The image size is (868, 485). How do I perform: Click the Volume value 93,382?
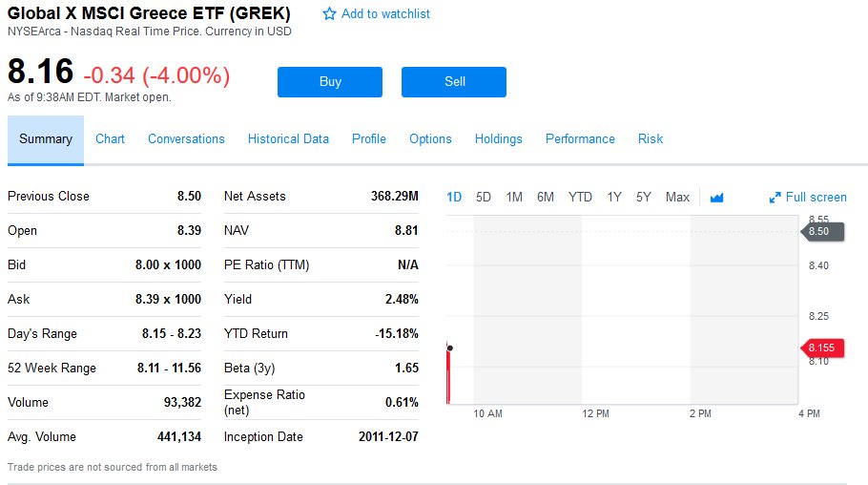pos(182,402)
